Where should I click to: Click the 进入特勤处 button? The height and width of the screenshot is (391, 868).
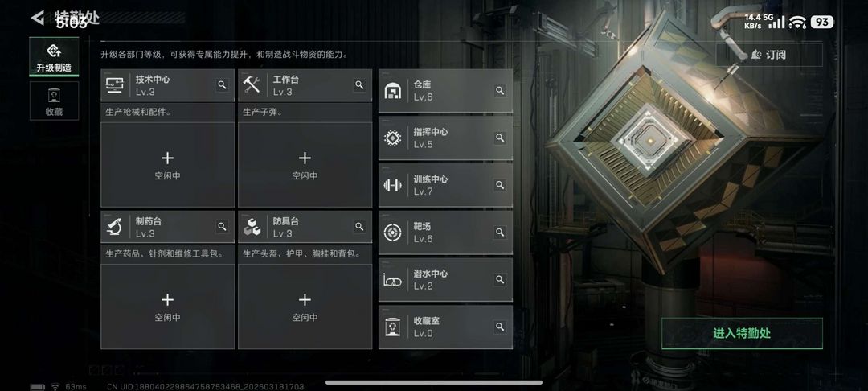[742, 333]
